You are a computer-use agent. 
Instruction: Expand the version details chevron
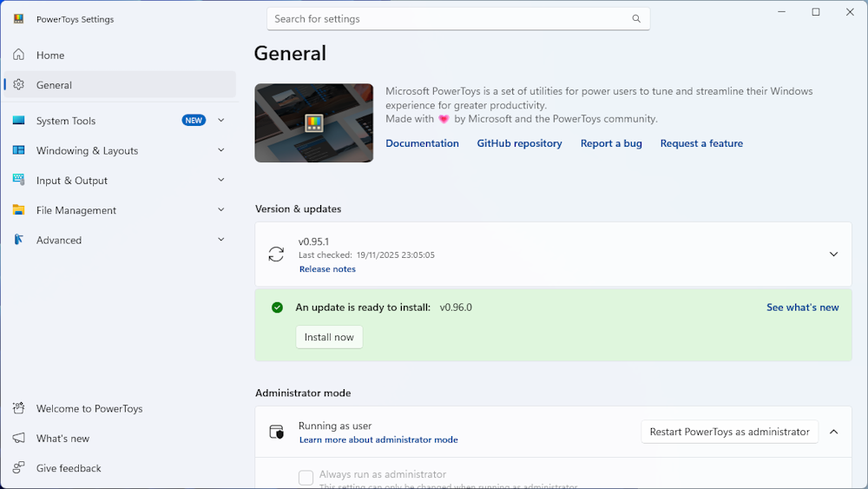point(833,254)
